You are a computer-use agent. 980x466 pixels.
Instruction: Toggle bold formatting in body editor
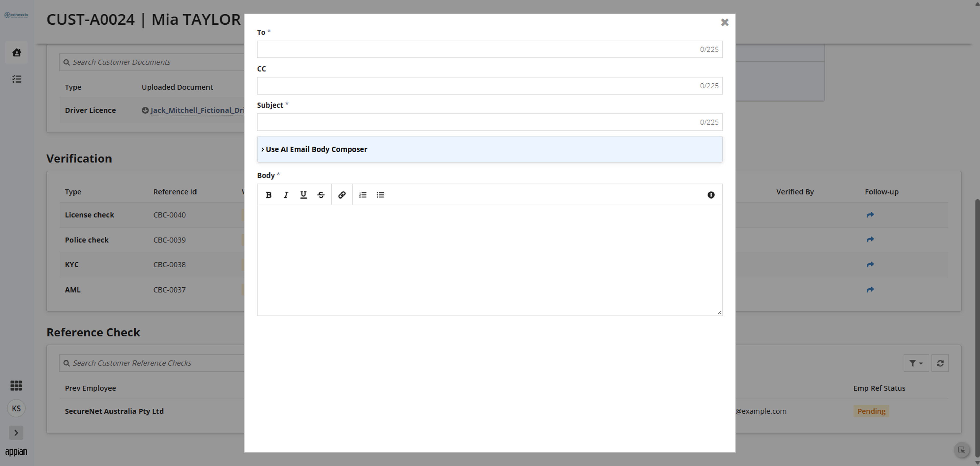point(268,195)
